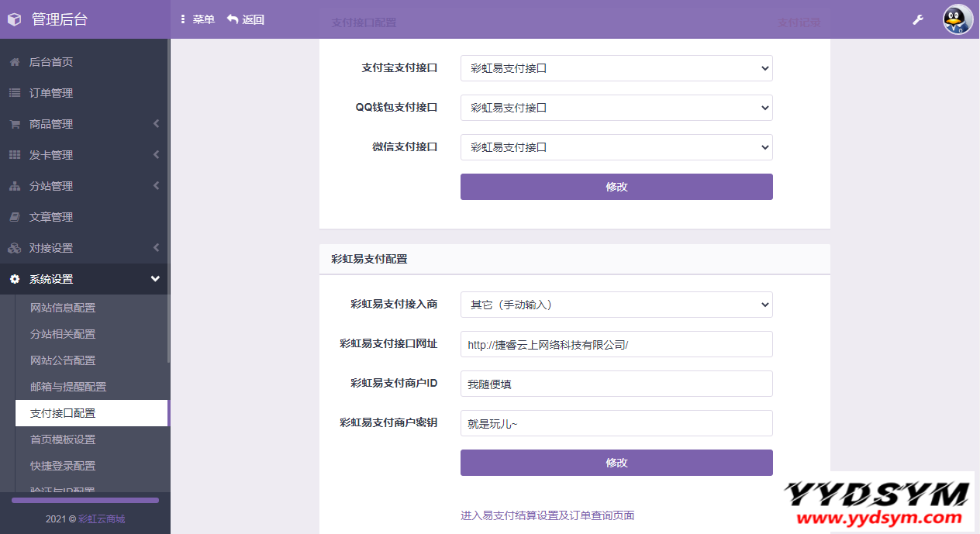Collapse the 系统设置 chevron
Screen dimensions: 980x534
click(x=155, y=279)
